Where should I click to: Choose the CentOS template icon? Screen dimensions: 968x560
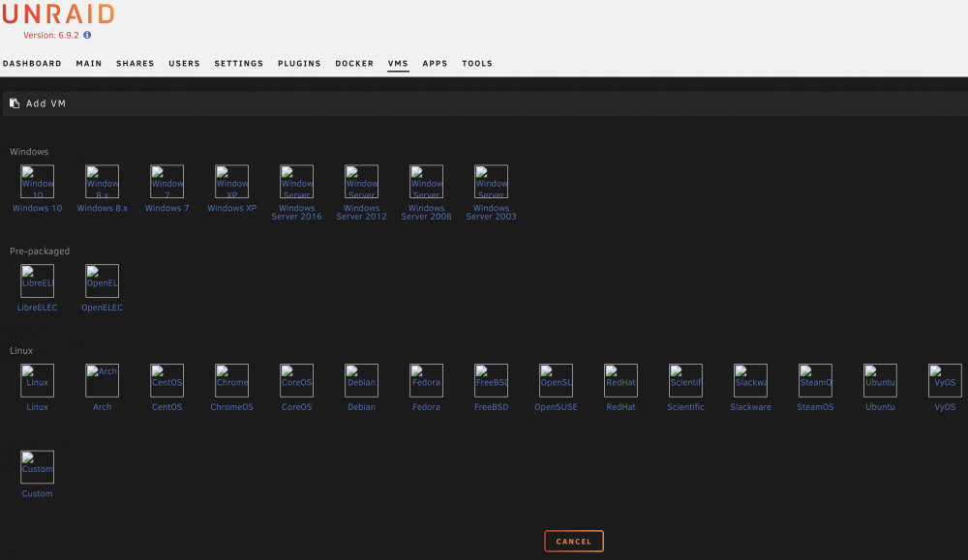click(166, 380)
